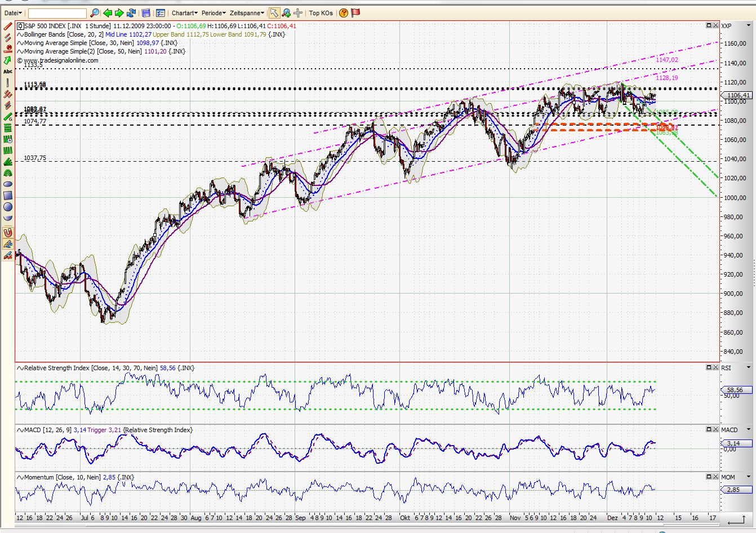Enable the crosshair cursor mode
The image size is (756, 533).
(298, 12)
